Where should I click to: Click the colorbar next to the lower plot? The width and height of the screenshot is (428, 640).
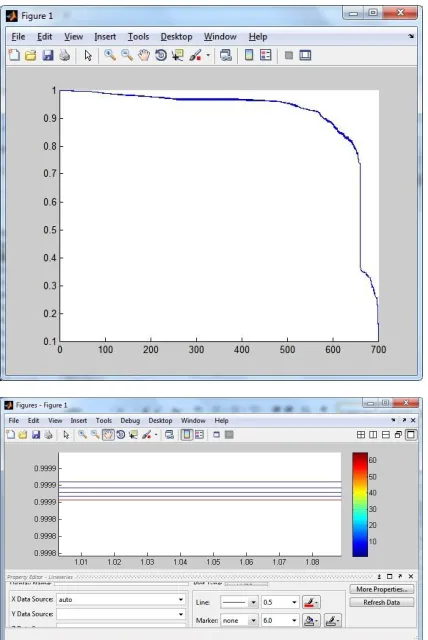[360, 504]
